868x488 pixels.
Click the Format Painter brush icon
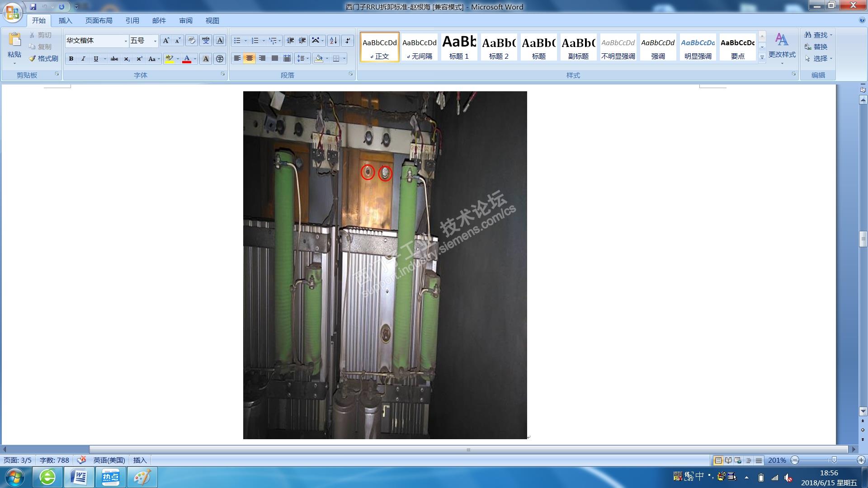(33, 58)
